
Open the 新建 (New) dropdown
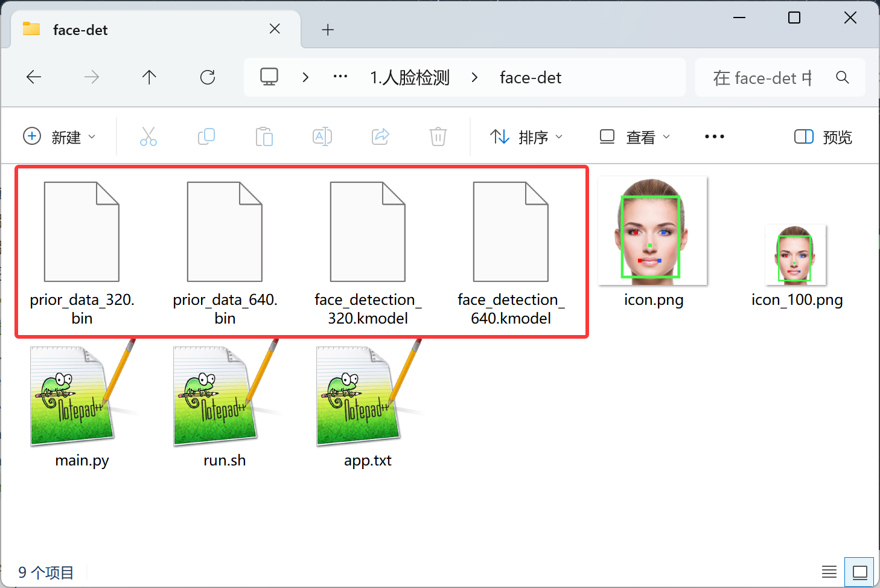click(x=59, y=137)
